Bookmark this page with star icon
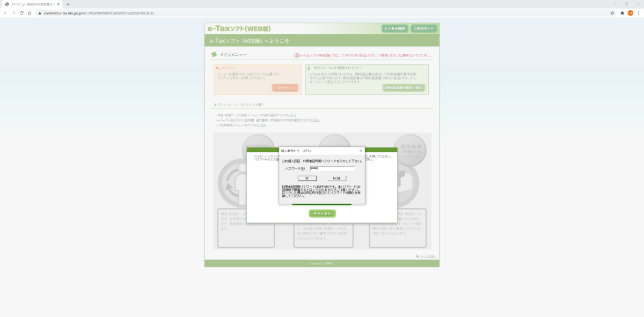Viewport: 644px width, 317px height. [x=612, y=13]
